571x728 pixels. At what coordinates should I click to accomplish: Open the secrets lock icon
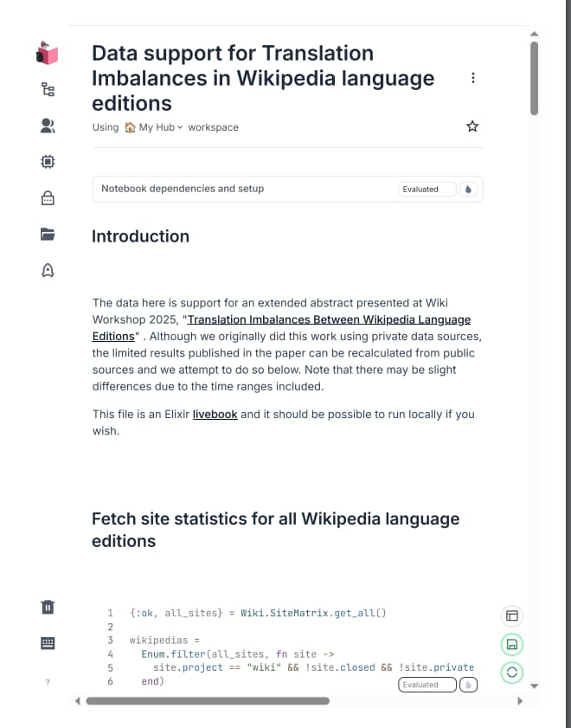coord(48,198)
